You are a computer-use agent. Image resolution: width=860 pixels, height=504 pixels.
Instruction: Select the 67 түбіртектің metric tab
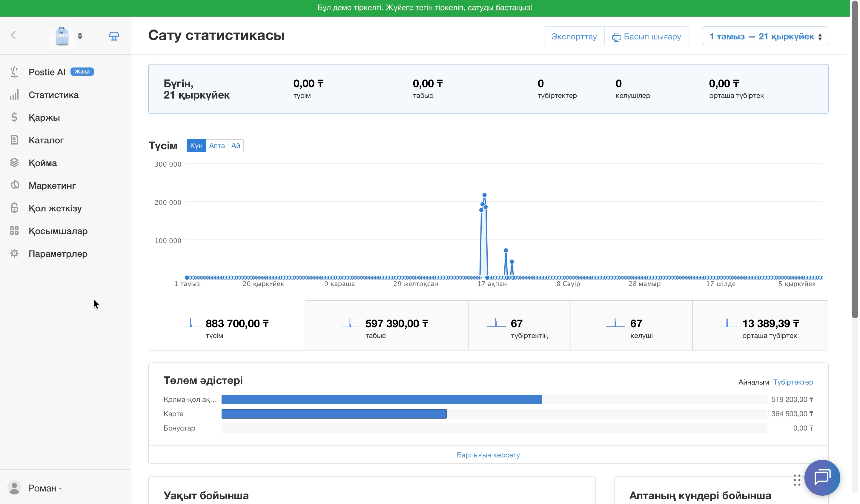point(519,325)
